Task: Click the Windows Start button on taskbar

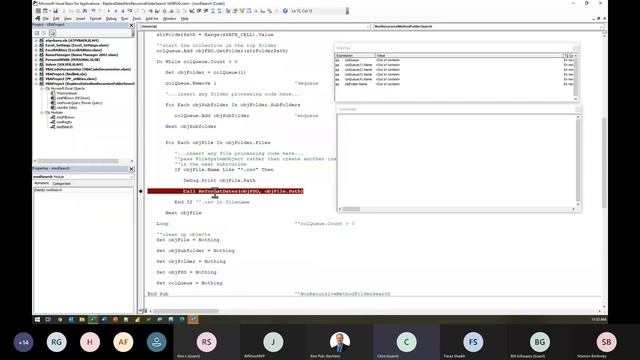Action: [x=38, y=320]
